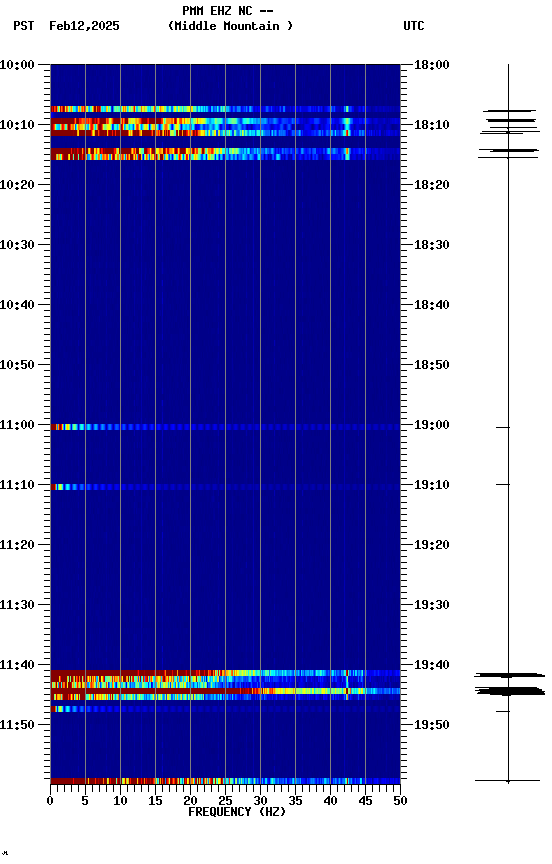Click the 19:40 UTC time label
This screenshot has height=864, width=552.
pos(432,666)
